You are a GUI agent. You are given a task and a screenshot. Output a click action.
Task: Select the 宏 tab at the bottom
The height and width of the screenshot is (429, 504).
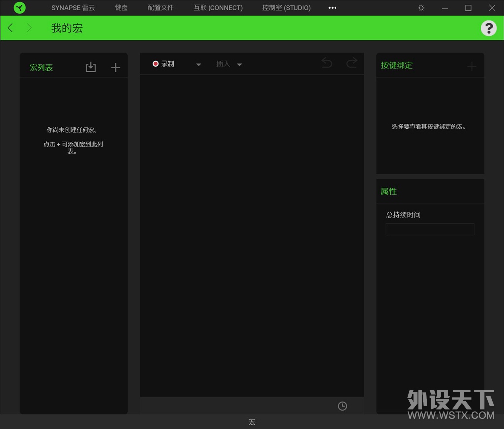coord(252,422)
